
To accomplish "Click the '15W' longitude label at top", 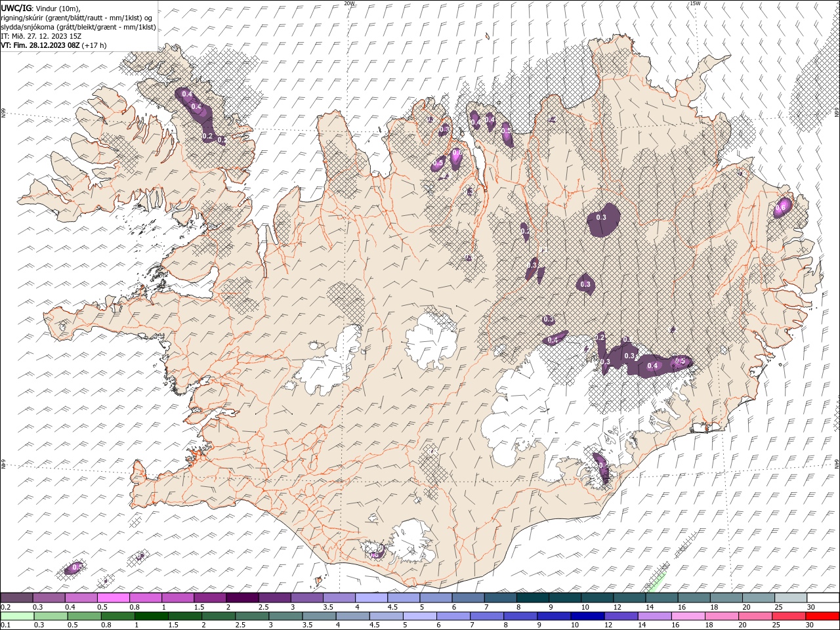I will click(x=695, y=3).
